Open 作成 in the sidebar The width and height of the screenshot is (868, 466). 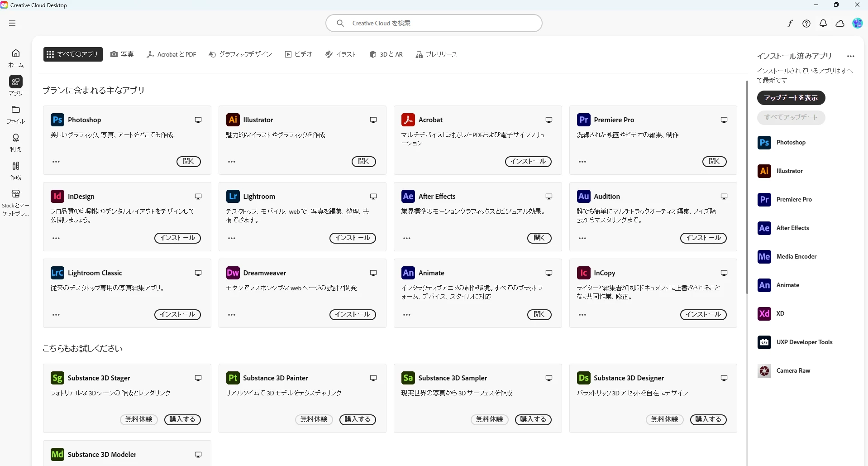(16, 171)
